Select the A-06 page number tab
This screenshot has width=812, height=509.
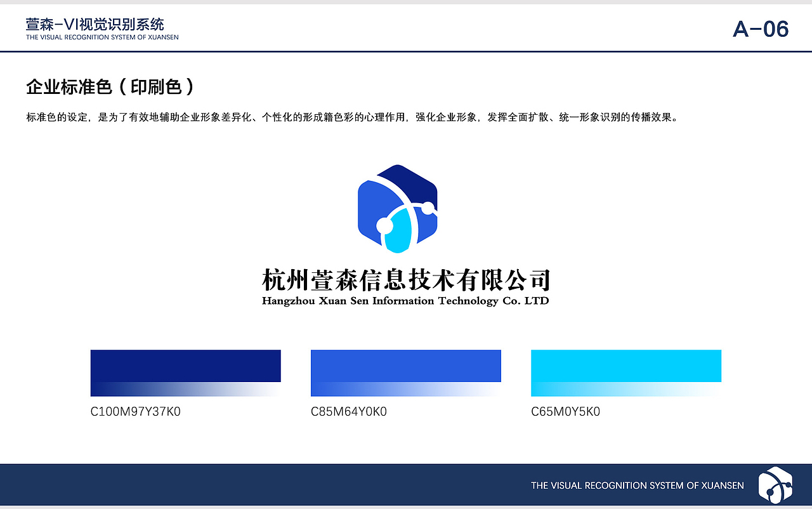point(761,28)
